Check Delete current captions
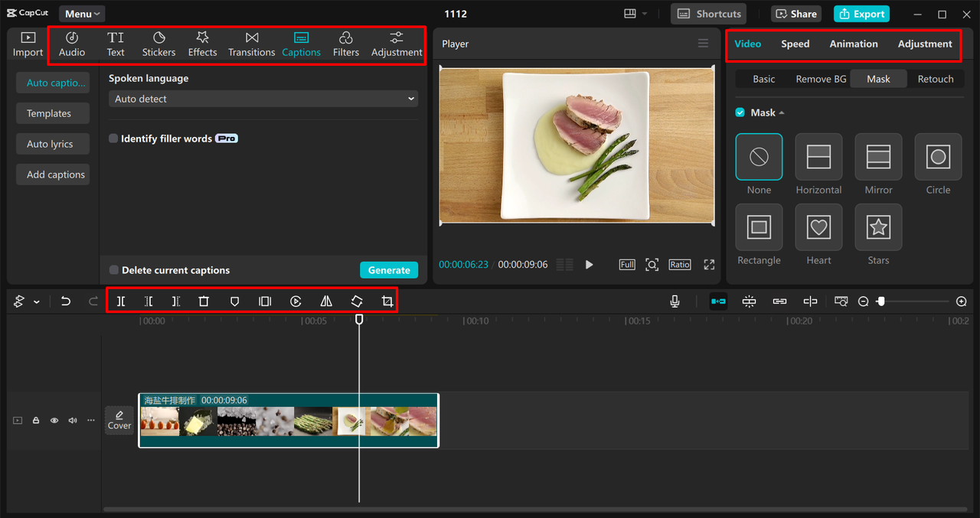The width and height of the screenshot is (980, 518). [113, 270]
